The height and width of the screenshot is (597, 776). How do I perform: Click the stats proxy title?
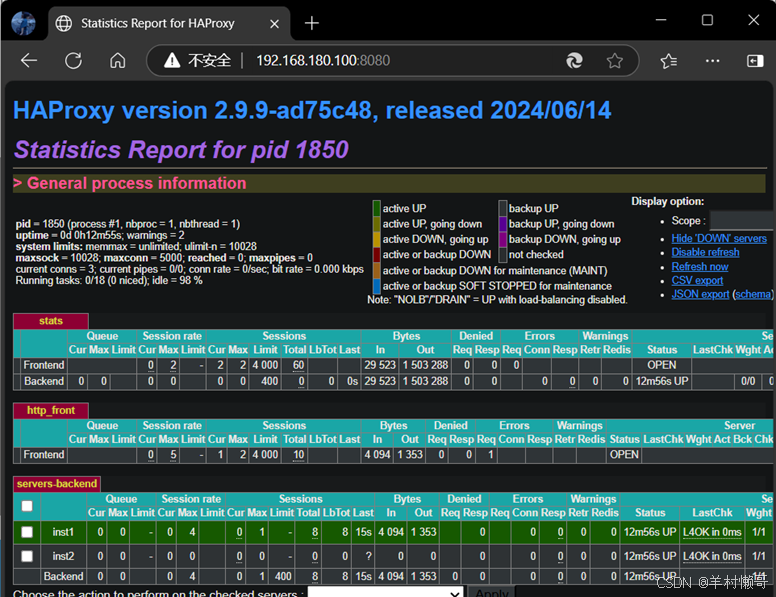pyautogui.click(x=50, y=321)
